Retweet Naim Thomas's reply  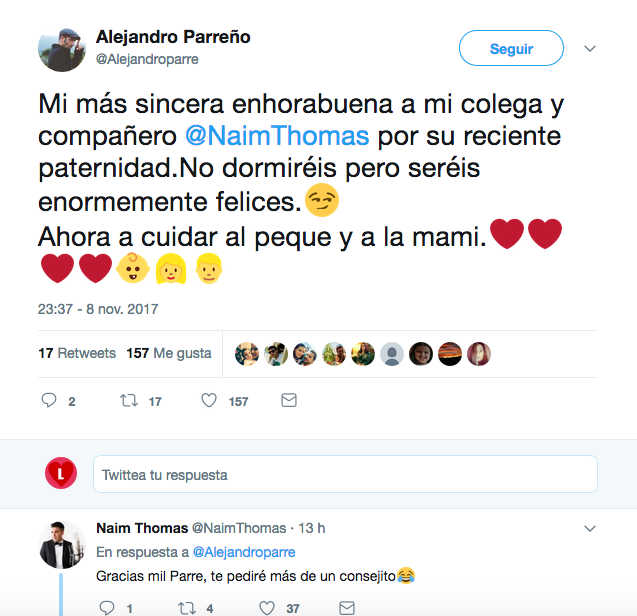pos(185,607)
